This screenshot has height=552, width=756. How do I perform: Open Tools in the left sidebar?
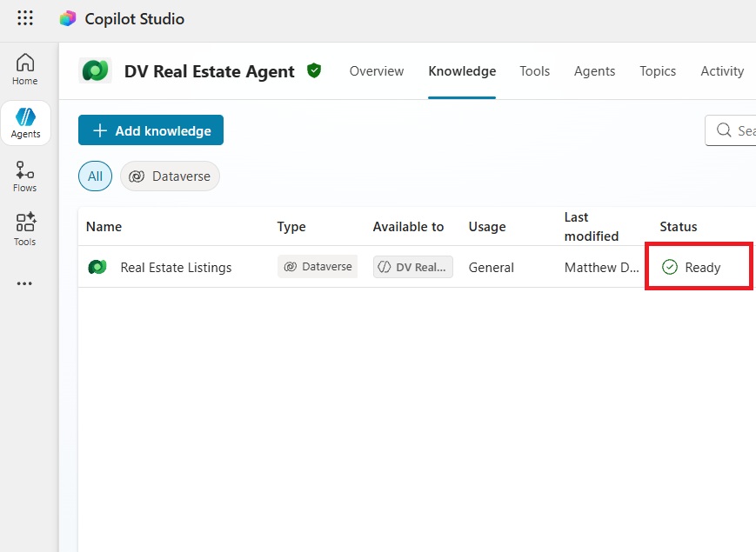[25, 229]
